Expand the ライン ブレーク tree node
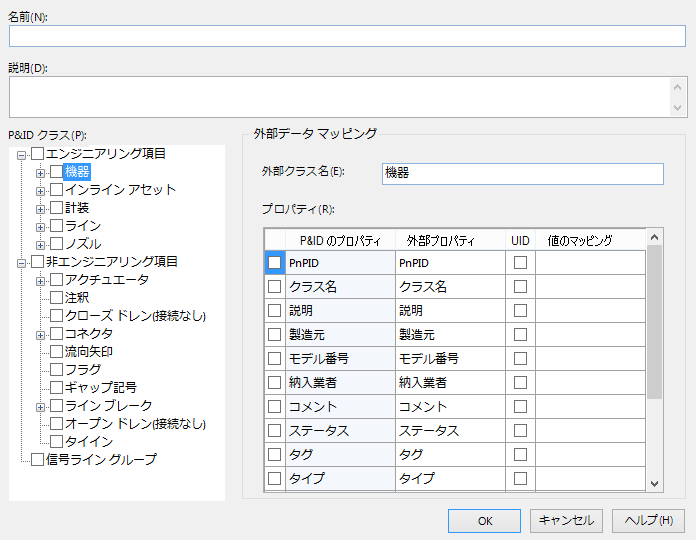 tap(41, 406)
